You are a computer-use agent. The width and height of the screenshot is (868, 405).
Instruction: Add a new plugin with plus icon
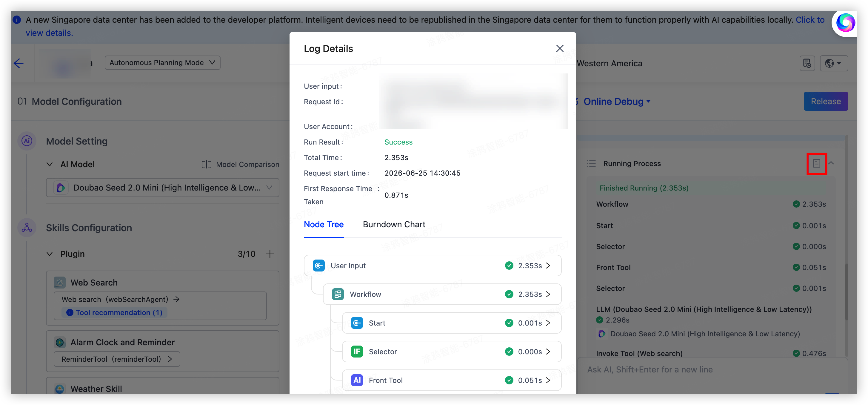pos(270,254)
